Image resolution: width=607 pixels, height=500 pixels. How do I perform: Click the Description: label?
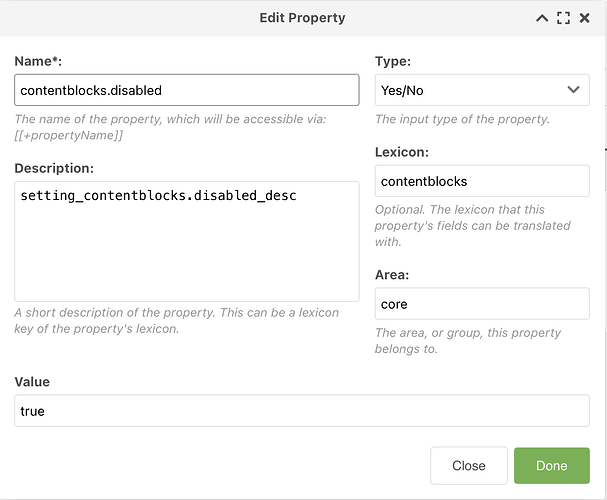coord(54,168)
